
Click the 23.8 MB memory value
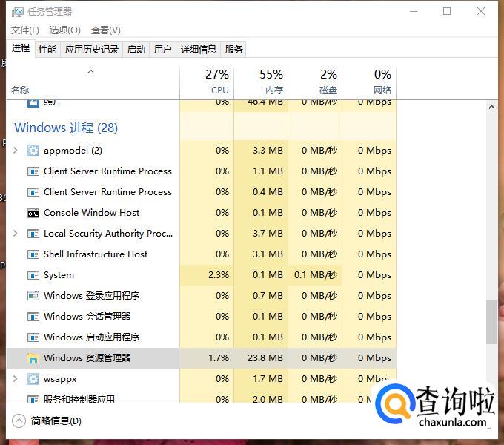(265, 358)
